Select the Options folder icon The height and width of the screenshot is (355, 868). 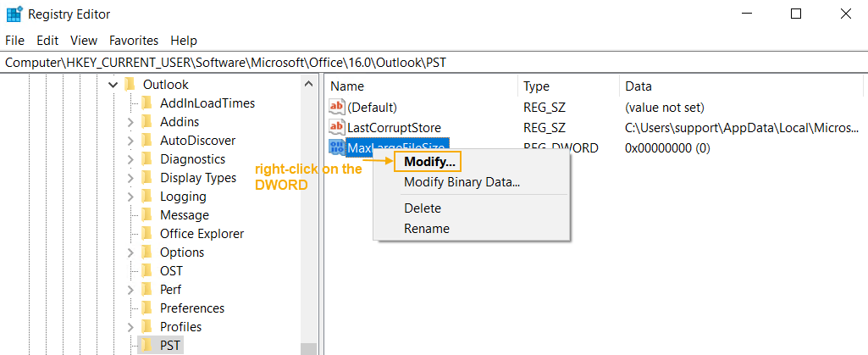(147, 252)
